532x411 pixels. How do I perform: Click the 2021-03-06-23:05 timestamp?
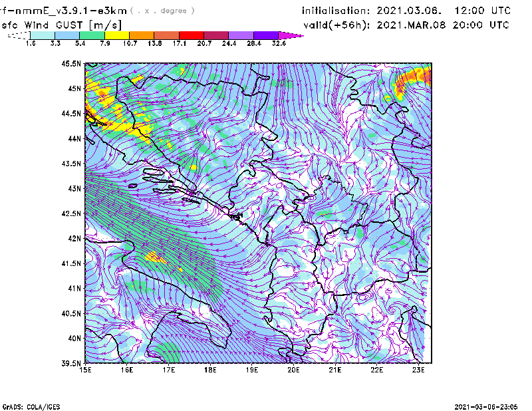pyautogui.click(x=486, y=406)
